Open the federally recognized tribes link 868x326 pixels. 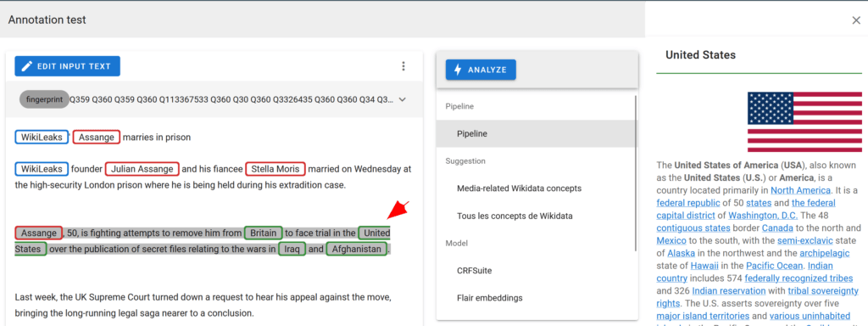click(x=798, y=278)
